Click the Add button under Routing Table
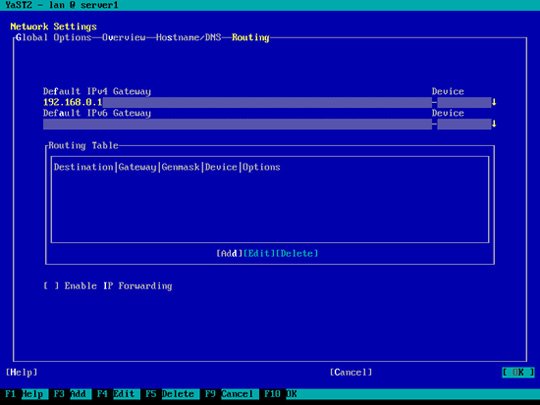540x405 pixels. point(229,253)
